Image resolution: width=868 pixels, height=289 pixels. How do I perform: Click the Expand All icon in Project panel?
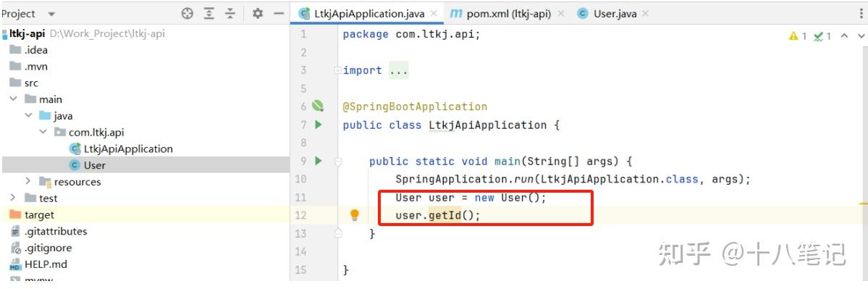(208, 14)
